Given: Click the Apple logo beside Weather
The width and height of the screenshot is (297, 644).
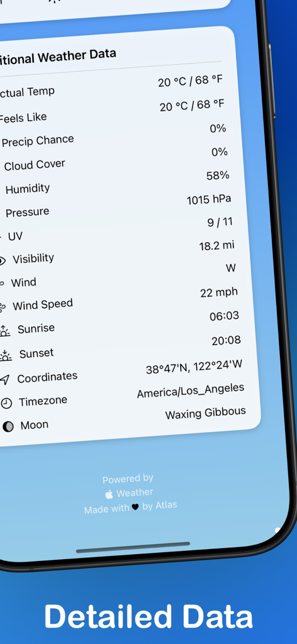Looking at the screenshot, I should [x=109, y=494].
